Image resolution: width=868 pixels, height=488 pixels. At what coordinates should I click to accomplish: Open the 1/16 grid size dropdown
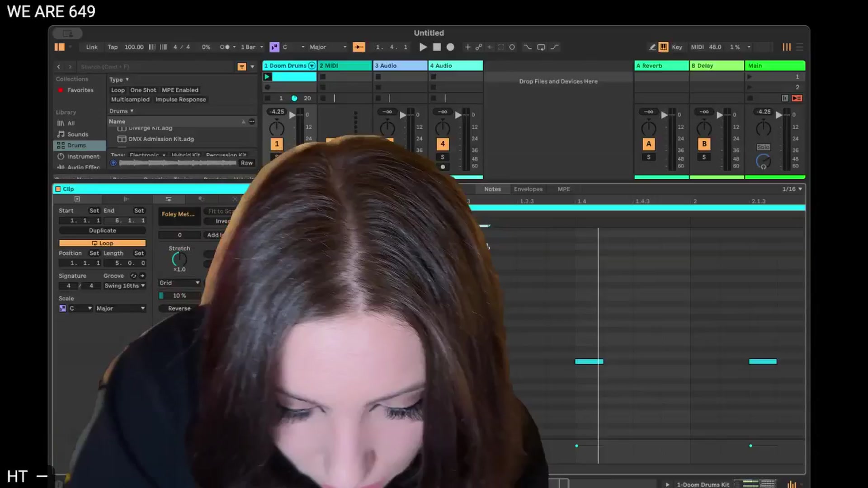[792, 189]
